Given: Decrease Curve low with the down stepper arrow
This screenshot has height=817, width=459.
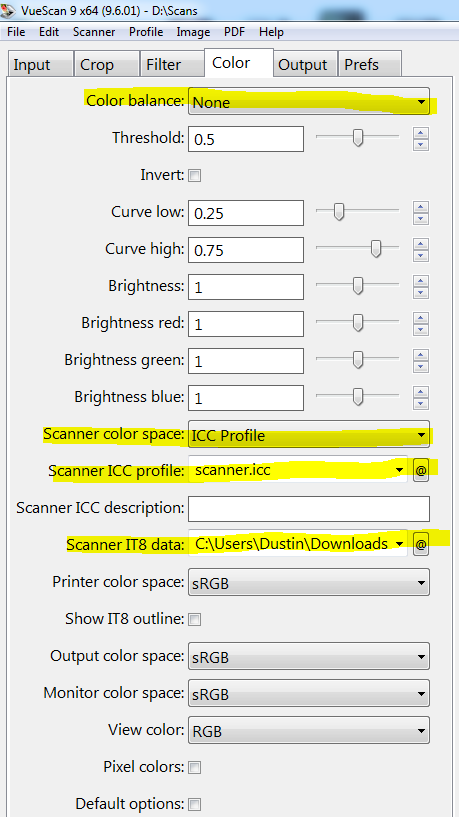Looking at the screenshot, I should tap(421, 219).
